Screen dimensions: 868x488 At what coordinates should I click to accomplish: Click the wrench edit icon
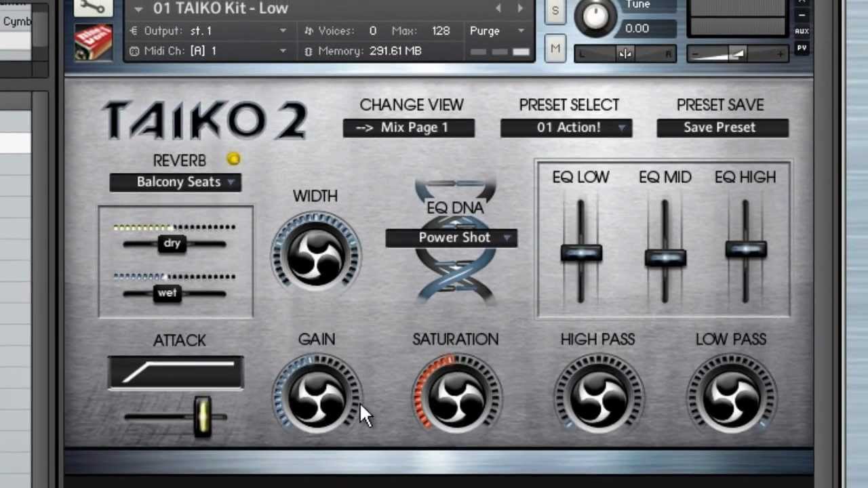(94, 7)
